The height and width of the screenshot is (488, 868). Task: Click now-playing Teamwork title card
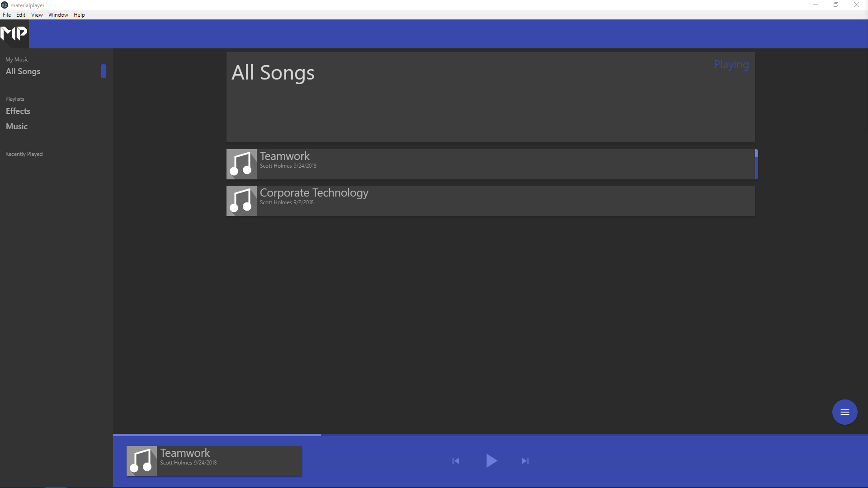pyautogui.click(x=229, y=461)
